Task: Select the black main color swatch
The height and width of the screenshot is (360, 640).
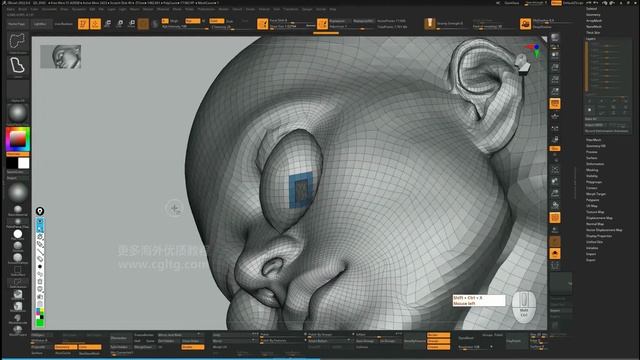Action: (x=12, y=163)
